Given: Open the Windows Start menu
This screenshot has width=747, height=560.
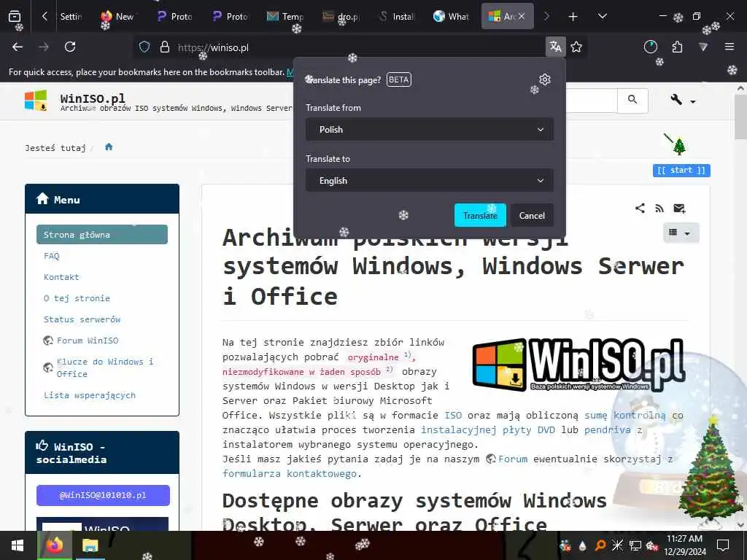Looking at the screenshot, I should tap(18, 545).
